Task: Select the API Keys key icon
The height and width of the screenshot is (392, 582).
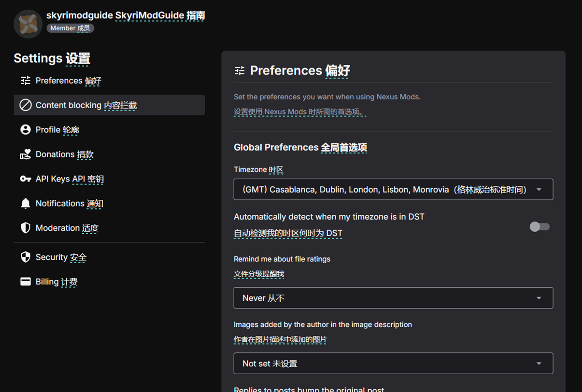Action: pyautogui.click(x=26, y=179)
